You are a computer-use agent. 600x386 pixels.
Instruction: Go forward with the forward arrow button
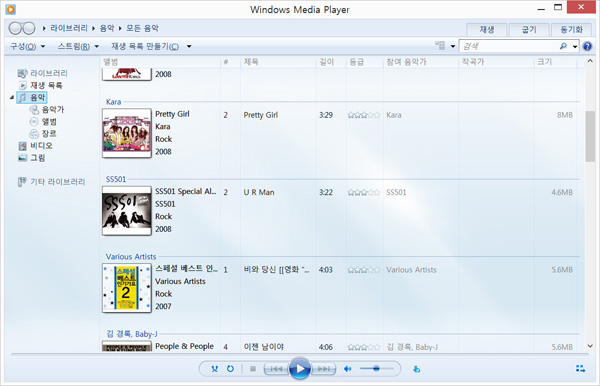[29, 28]
